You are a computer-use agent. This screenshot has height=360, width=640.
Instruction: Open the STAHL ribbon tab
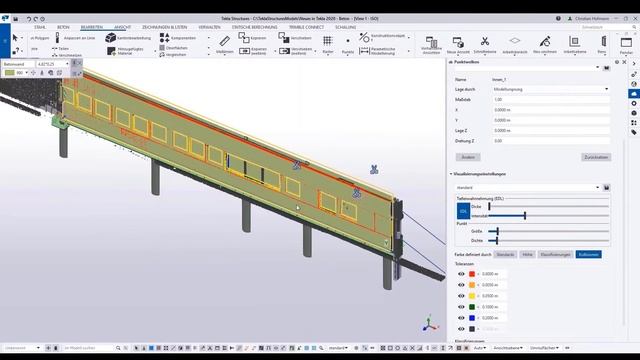click(40, 27)
